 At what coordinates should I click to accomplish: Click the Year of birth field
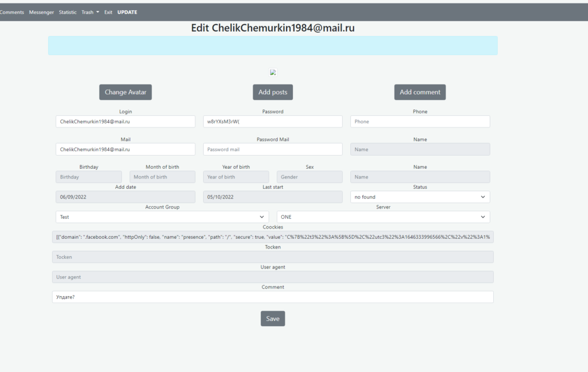coord(236,177)
